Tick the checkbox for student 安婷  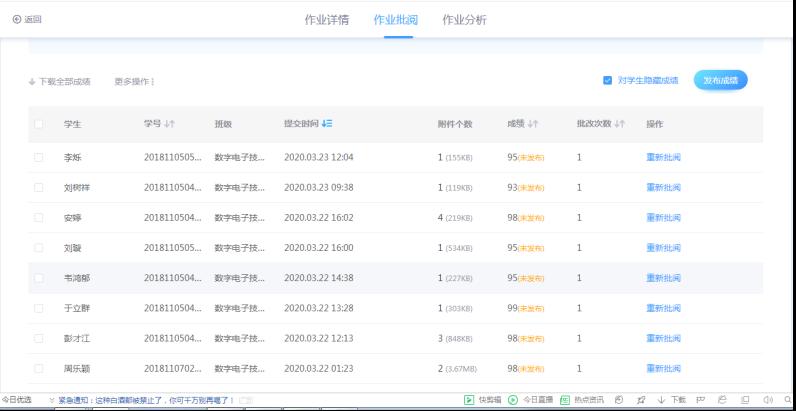[x=39, y=218]
